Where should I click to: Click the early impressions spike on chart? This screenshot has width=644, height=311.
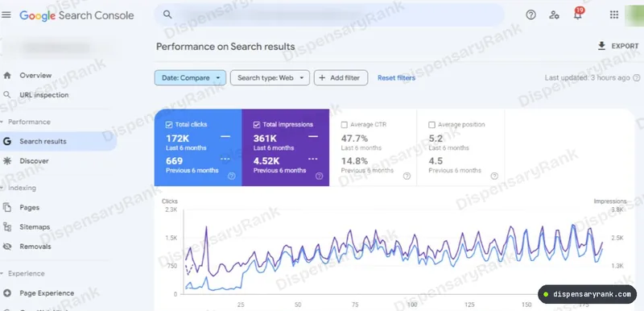tap(206, 227)
